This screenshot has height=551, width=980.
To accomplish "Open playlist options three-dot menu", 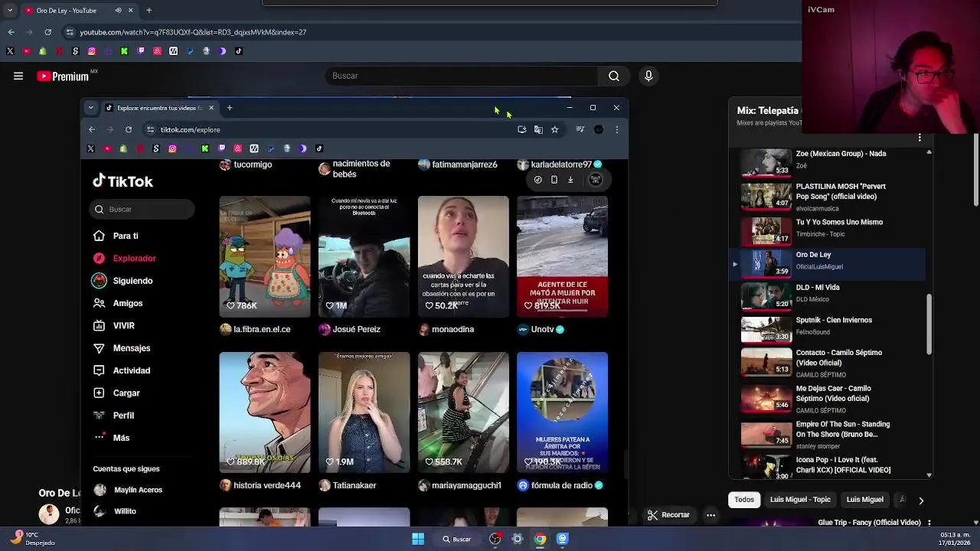I will (x=920, y=138).
